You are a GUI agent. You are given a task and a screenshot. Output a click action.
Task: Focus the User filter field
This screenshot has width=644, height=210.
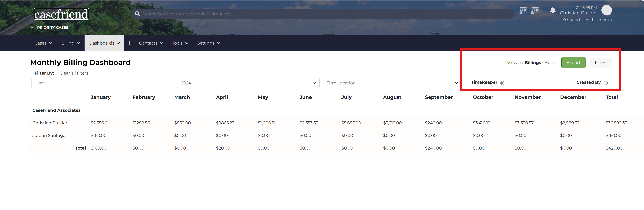[x=103, y=83]
